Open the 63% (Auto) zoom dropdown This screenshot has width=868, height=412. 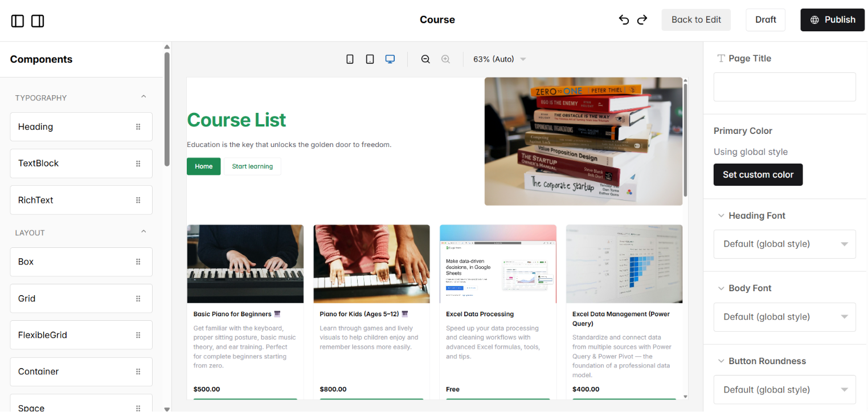(x=499, y=59)
